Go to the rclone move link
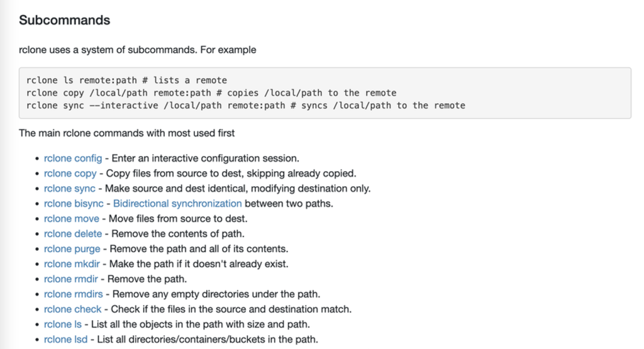This screenshot has height=349, width=644. tap(71, 219)
